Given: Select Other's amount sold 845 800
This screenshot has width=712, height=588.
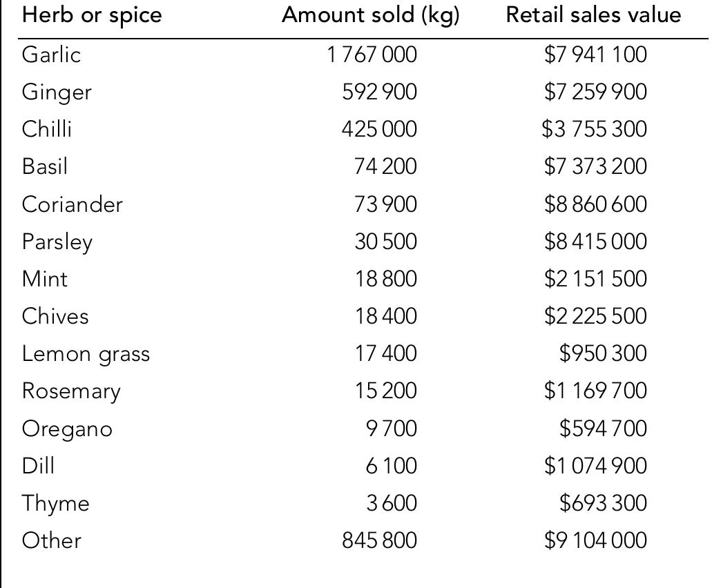Looking at the screenshot, I should click(379, 541).
